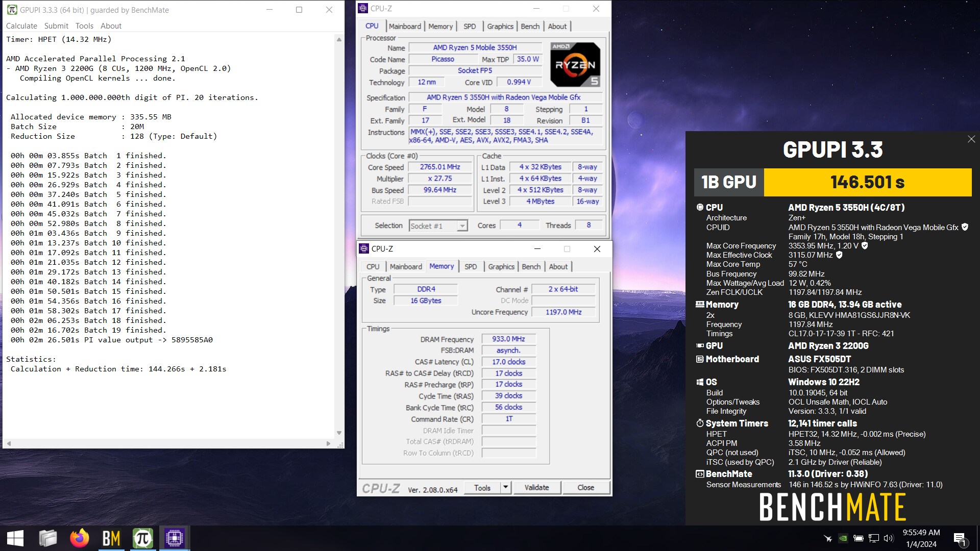The image size is (980, 551).
Task: Open the NVIDIA tray icon
Action: (843, 538)
